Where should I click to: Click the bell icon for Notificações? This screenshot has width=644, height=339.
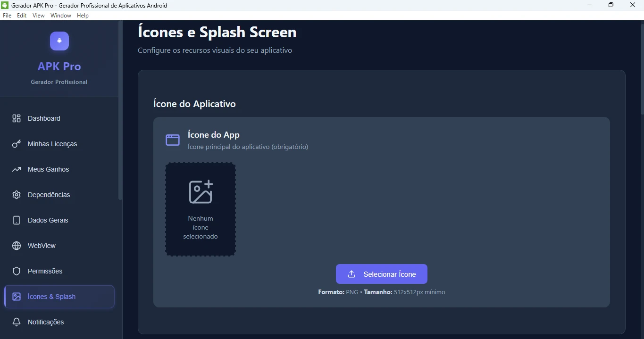(17, 322)
